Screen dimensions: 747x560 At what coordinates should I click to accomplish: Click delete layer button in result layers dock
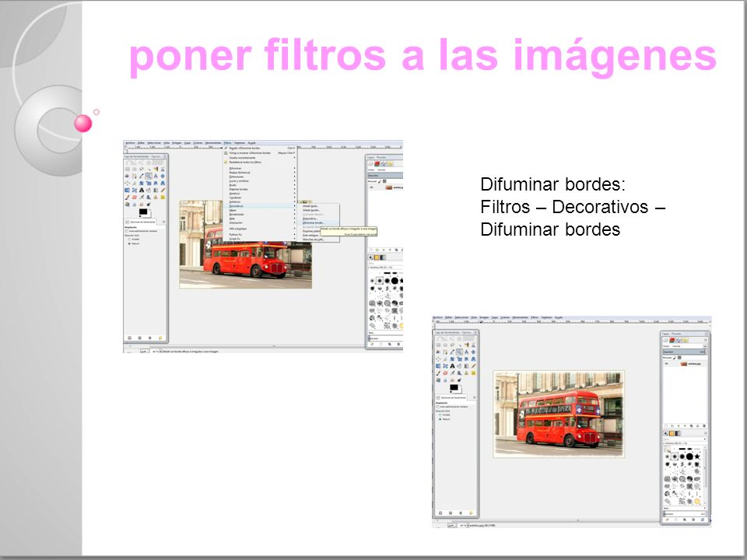704,425
